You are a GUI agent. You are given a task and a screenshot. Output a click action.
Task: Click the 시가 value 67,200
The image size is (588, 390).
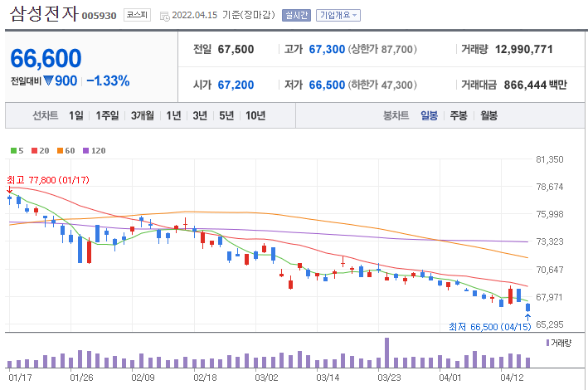(x=236, y=85)
